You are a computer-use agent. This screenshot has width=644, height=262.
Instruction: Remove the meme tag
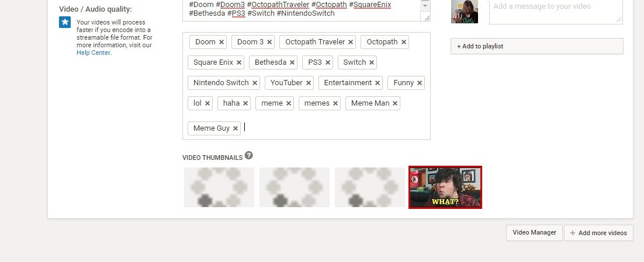[x=289, y=104]
